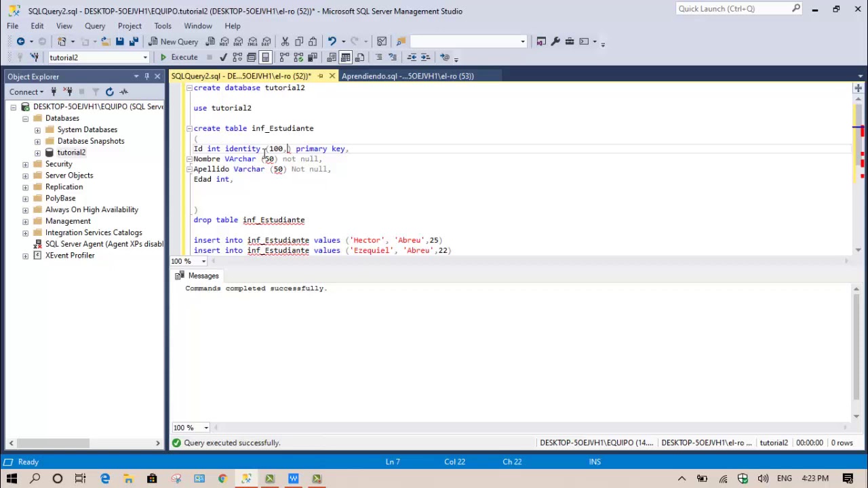Expand the System Databases node
The width and height of the screenshot is (868, 488).
tap(37, 129)
